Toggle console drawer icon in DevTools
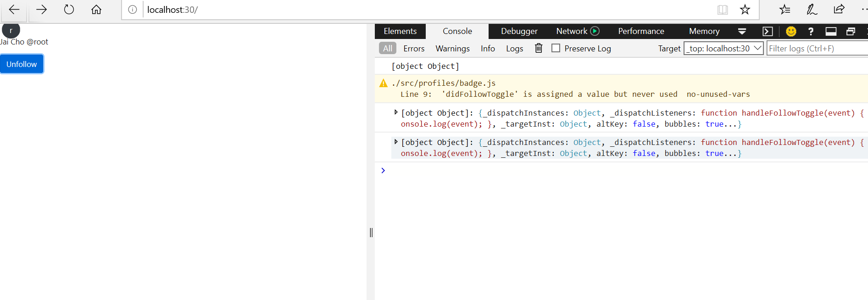 tap(768, 31)
